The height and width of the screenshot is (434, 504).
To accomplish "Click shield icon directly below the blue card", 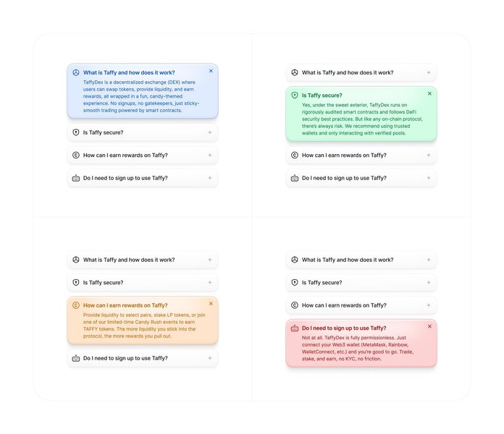I will tap(76, 132).
